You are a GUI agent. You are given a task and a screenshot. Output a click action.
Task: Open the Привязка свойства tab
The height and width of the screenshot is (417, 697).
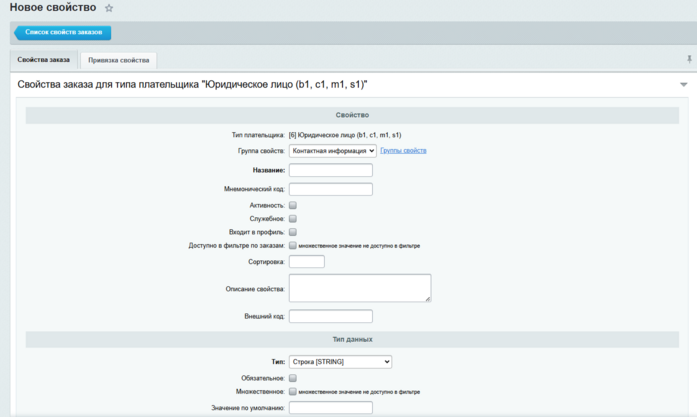click(x=118, y=60)
